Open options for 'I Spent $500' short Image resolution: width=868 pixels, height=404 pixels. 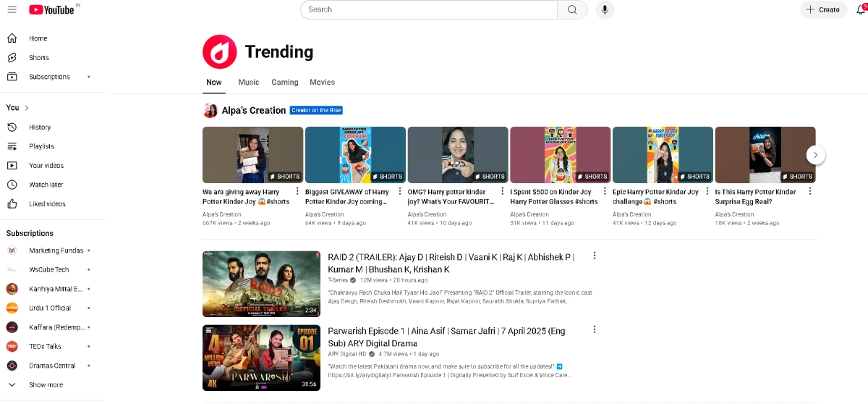click(605, 191)
